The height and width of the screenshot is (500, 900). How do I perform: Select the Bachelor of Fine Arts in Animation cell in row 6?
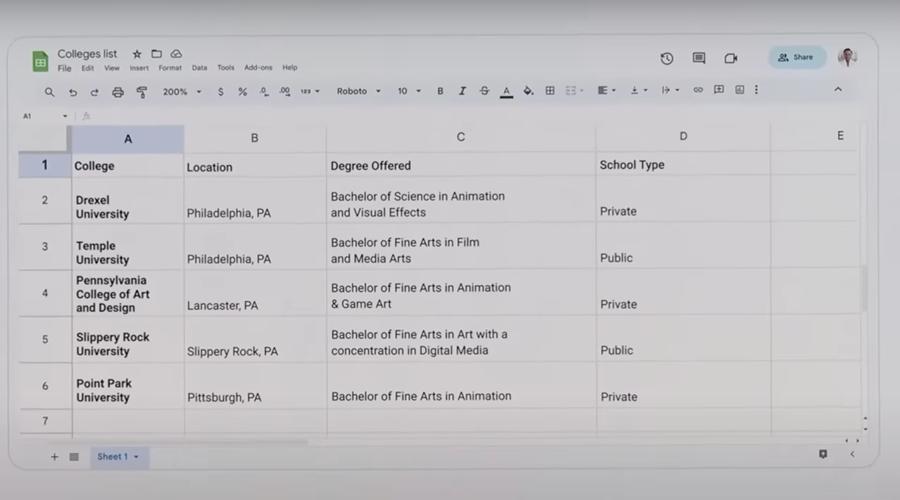[x=461, y=386]
